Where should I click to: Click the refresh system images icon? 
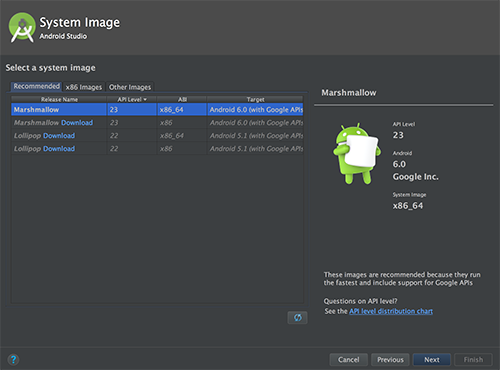[297, 318]
